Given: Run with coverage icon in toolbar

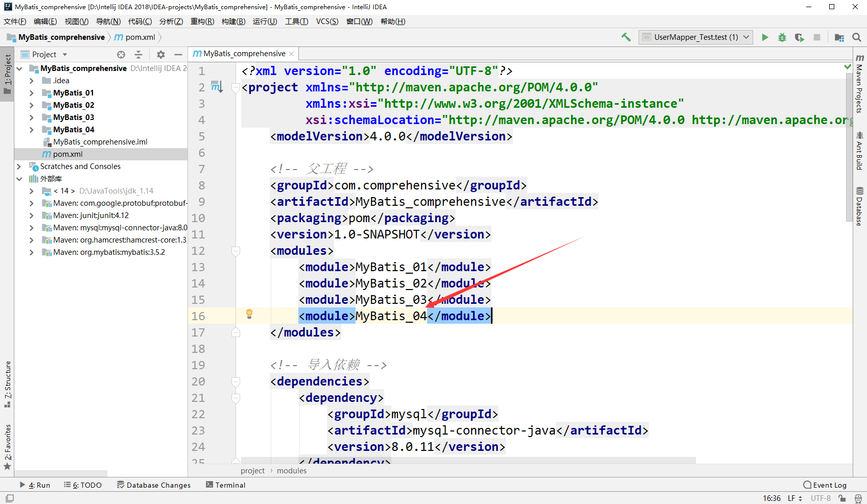Looking at the screenshot, I should tap(800, 37).
